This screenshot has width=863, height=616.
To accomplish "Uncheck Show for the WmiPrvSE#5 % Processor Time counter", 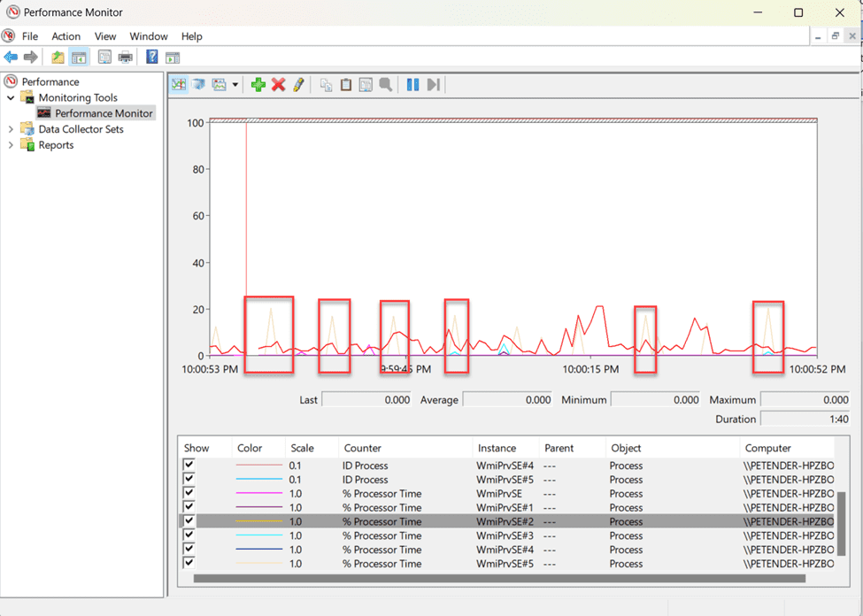I will (x=189, y=564).
